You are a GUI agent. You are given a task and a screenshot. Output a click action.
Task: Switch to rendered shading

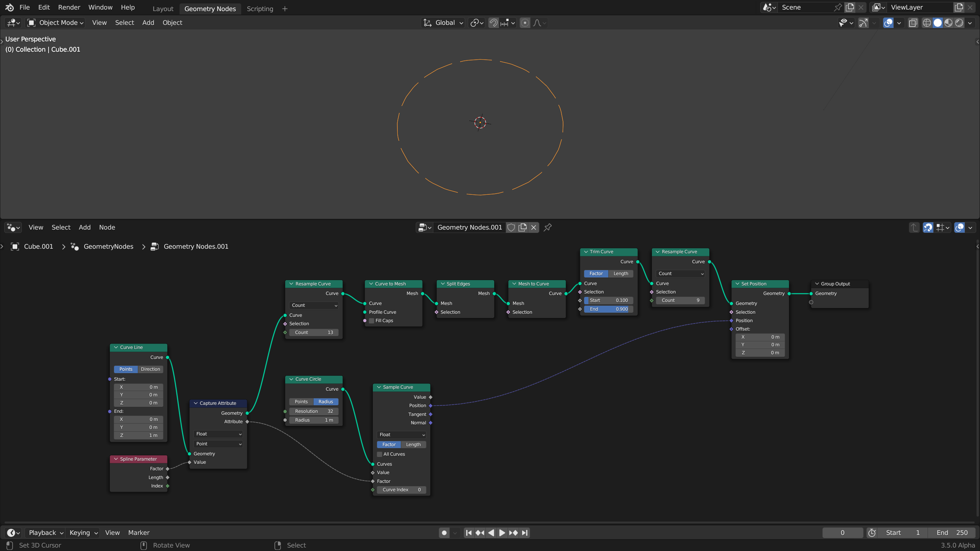pyautogui.click(x=959, y=23)
